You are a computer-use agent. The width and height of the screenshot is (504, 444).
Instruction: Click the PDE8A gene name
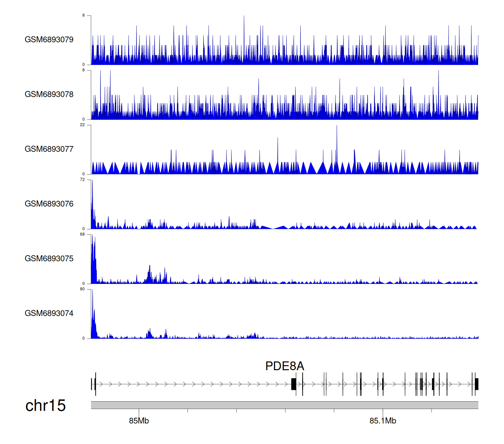pos(285,366)
